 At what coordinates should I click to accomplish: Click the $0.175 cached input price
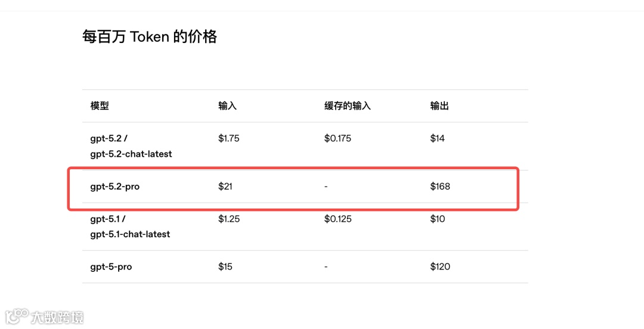coord(338,138)
